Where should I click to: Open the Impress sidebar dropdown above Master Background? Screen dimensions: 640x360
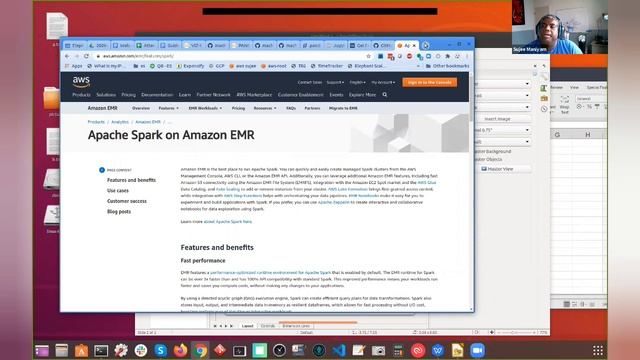click(502, 142)
